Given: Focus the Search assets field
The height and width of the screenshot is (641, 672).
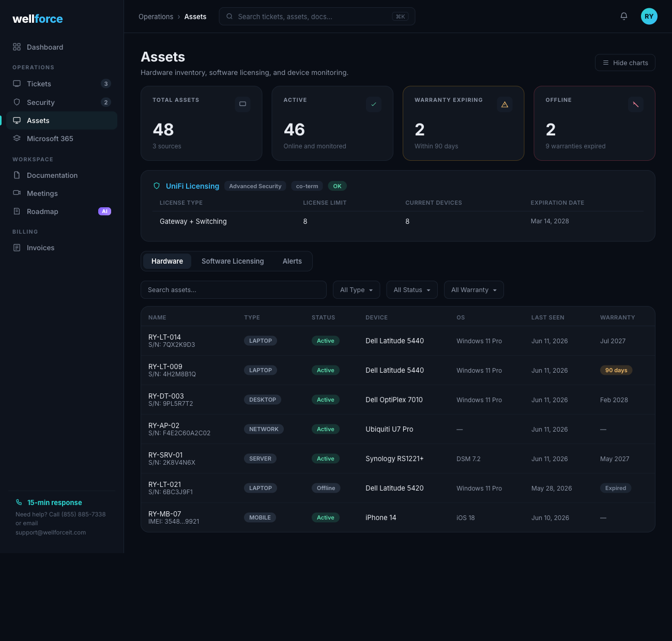Looking at the screenshot, I should [234, 290].
